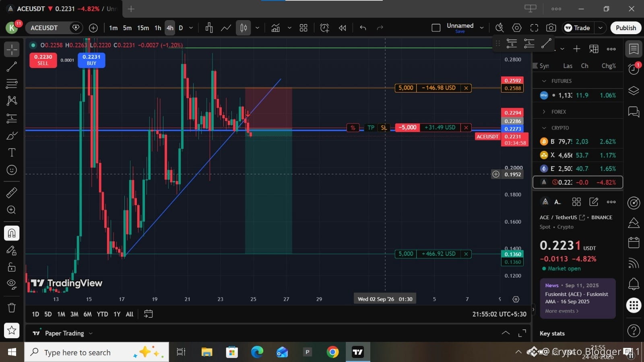Open the Unnamed layout dropdown
Image resolution: width=644 pixels, height=362 pixels.
tap(481, 28)
